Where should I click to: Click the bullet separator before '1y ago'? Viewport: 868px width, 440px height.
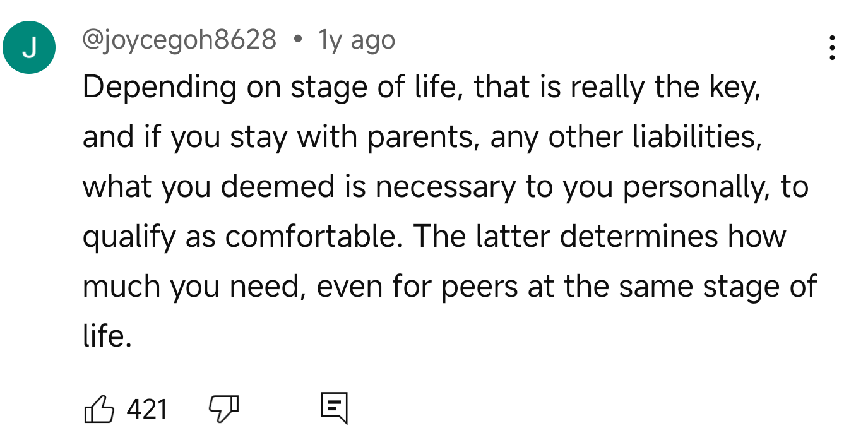pyautogui.click(x=297, y=40)
